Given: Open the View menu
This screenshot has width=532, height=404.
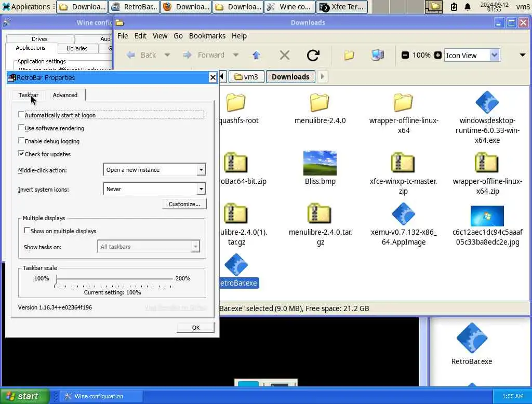Looking at the screenshot, I should tap(160, 36).
